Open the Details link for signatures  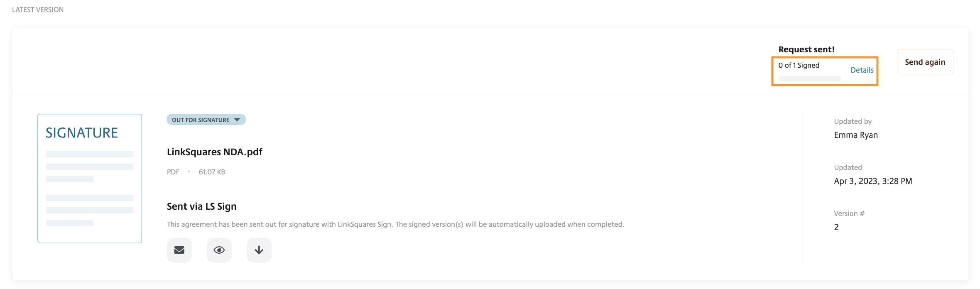pos(862,70)
